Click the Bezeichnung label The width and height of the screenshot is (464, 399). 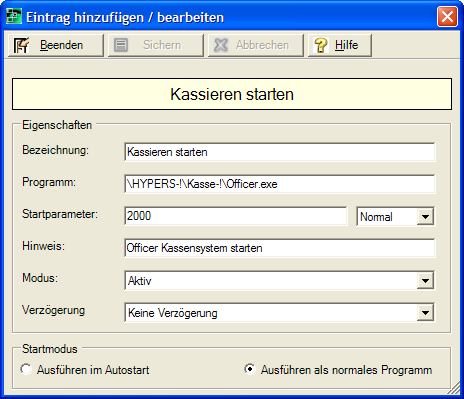click(55, 150)
